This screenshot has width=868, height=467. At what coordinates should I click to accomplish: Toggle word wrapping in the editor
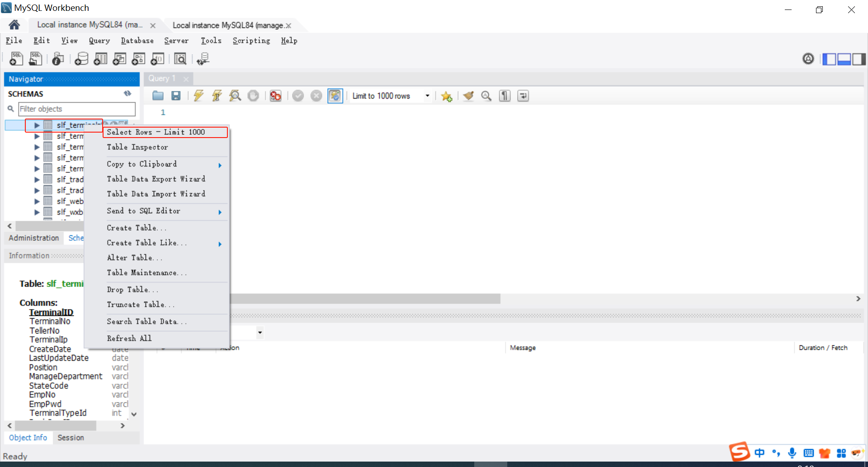tap(523, 96)
